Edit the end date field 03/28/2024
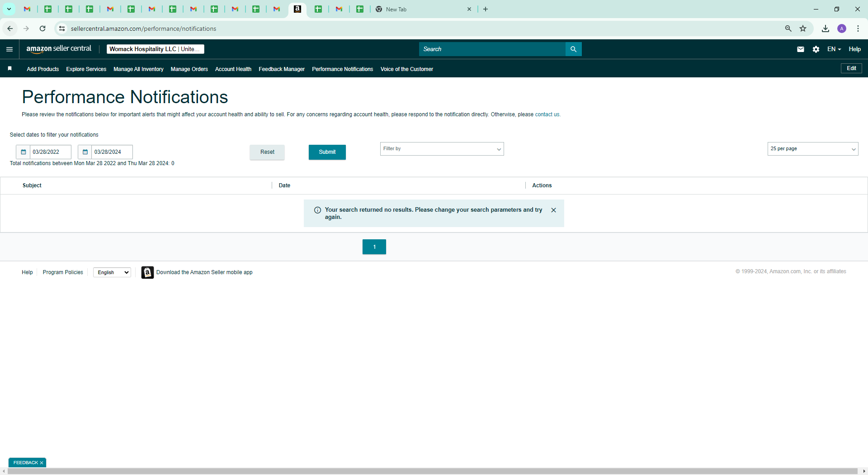This screenshot has height=475, width=868. coord(112,152)
